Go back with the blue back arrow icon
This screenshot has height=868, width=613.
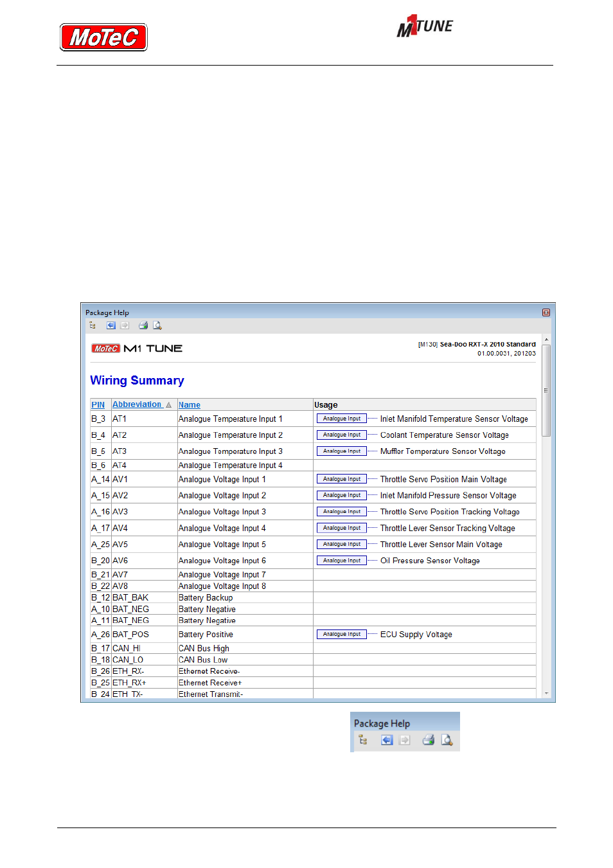pyautogui.click(x=111, y=325)
